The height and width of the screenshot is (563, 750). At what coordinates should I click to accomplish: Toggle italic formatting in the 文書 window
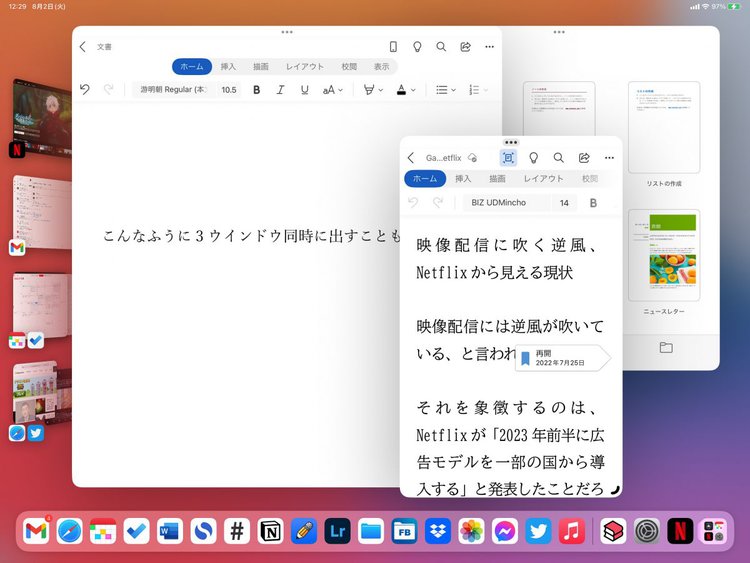[x=280, y=90]
